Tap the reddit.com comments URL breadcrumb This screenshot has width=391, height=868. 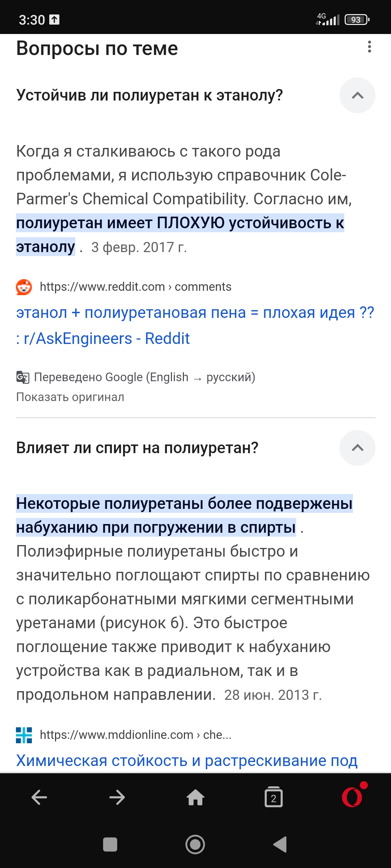click(x=135, y=287)
